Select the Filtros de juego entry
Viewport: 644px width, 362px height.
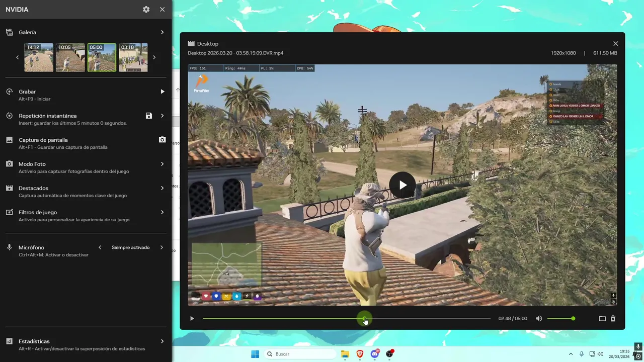click(x=86, y=216)
